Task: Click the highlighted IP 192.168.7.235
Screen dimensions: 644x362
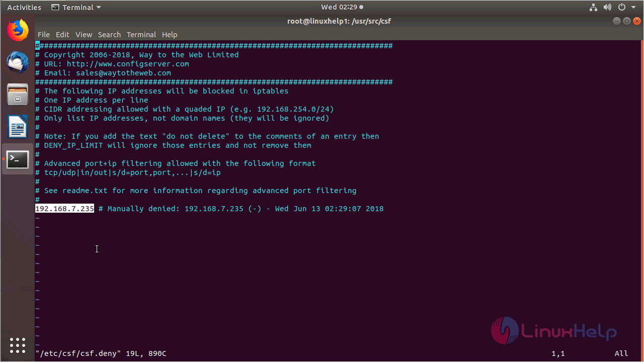Action: [x=64, y=209]
